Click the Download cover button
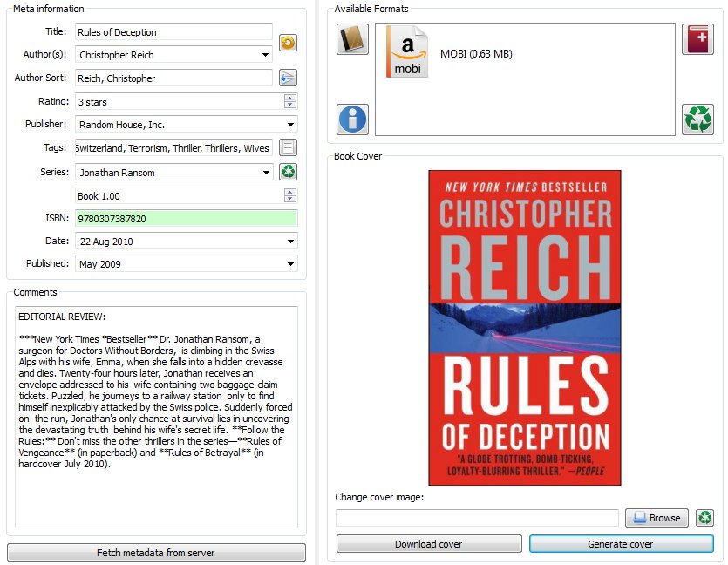 point(429,544)
